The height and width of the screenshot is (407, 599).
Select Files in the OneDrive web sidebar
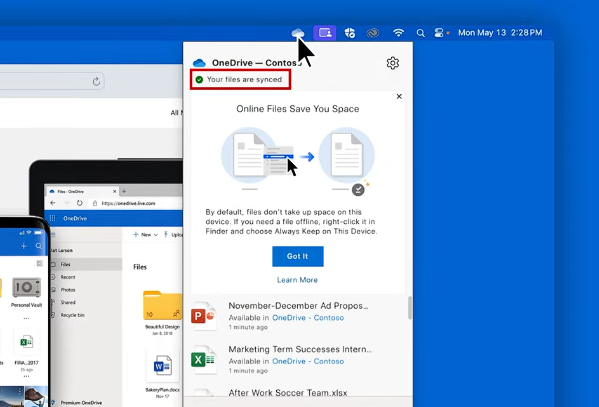coord(65,264)
